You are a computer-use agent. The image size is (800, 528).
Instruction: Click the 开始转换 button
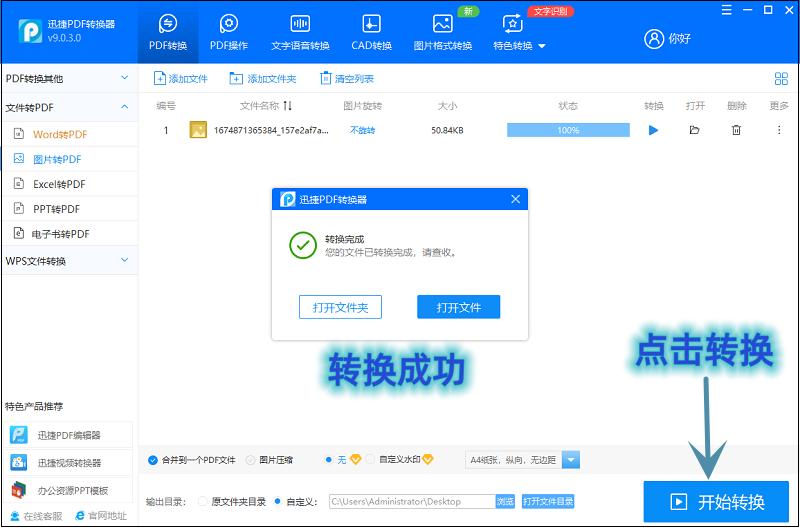pyautogui.click(x=716, y=502)
